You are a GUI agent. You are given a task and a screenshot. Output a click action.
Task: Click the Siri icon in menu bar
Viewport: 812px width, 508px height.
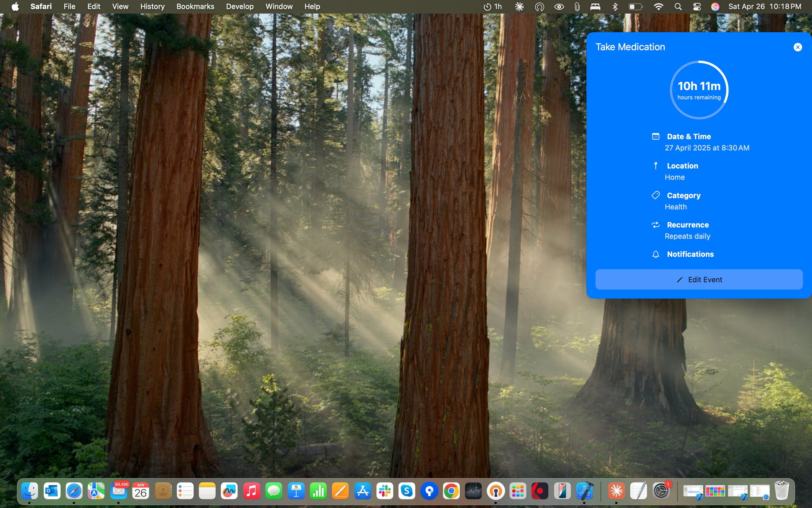click(715, 7)
